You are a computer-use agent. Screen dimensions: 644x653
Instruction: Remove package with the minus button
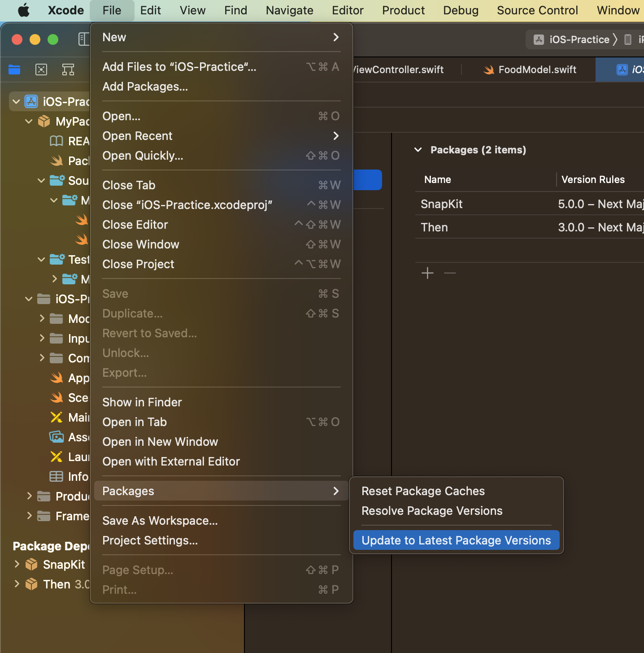(450, 273)
